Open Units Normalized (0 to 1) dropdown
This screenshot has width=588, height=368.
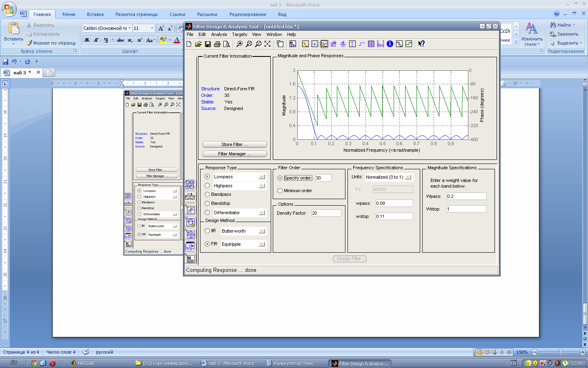coord(408,177)
